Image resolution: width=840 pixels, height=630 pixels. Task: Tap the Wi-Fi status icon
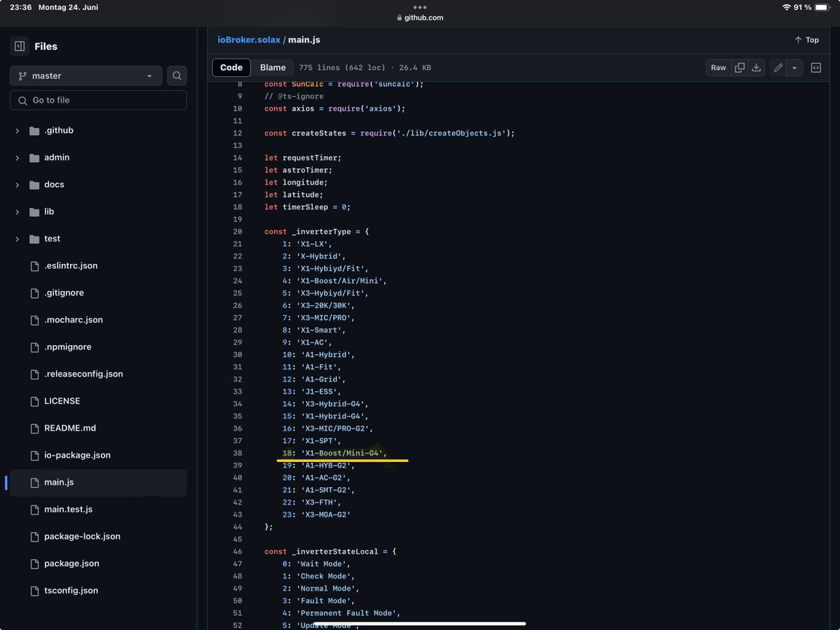click(786, 7)
